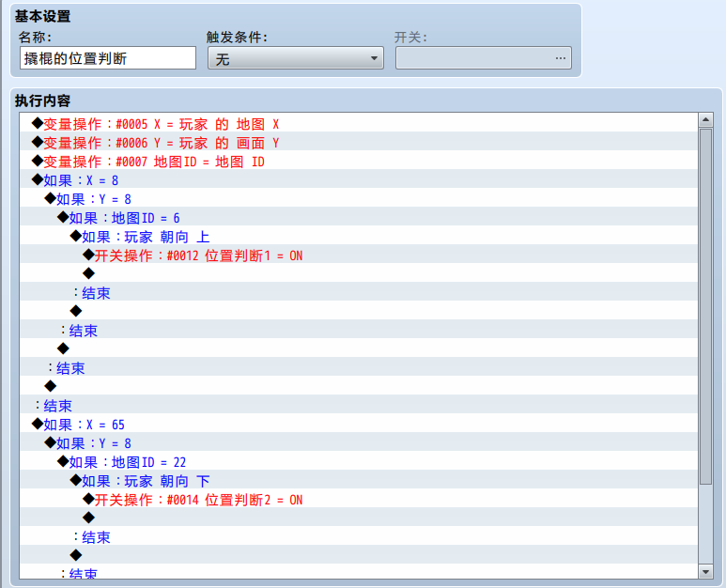The width and height of the screenshot is (726, 588).
Task: Click the scrollbar down arrow
Action: 705,572
